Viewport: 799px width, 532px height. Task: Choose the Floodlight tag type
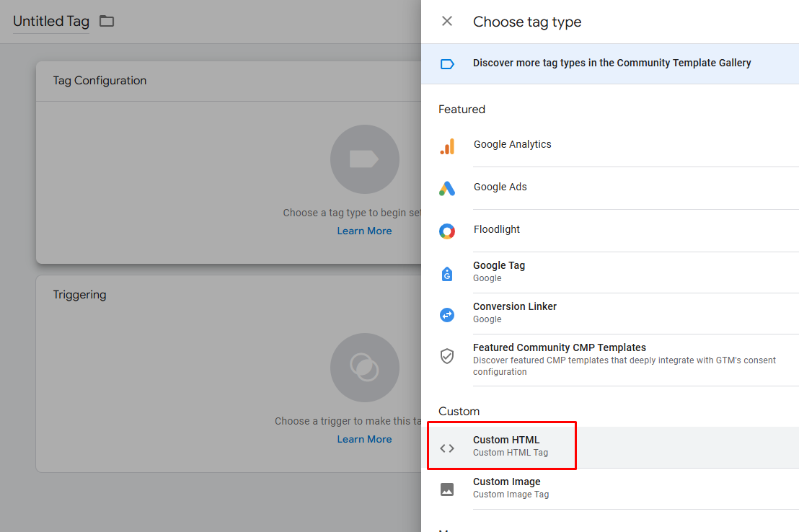(x=497, y=230)
